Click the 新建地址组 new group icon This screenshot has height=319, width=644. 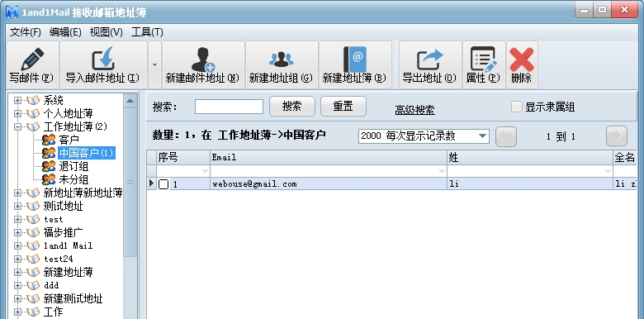point(282,60)
